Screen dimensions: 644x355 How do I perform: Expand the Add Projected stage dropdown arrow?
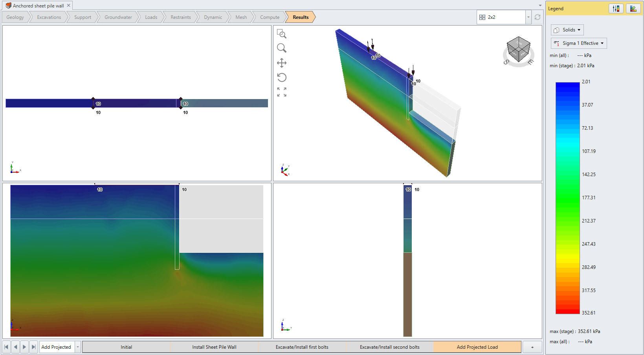[x=78, y=347]
